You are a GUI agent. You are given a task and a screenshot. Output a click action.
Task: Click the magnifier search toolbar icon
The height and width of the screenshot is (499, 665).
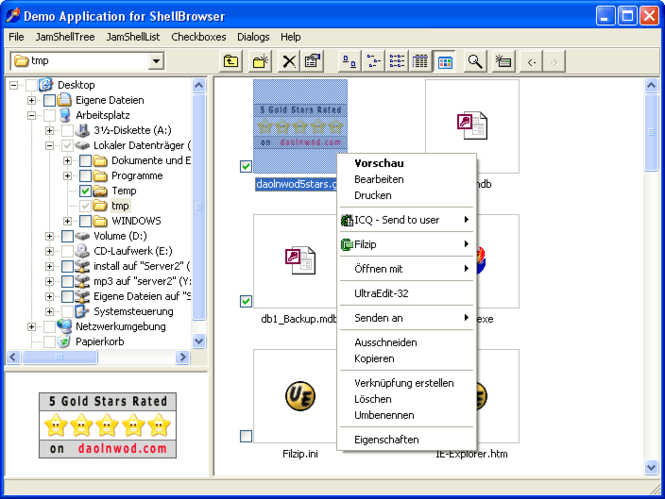[x=475, y=62]
